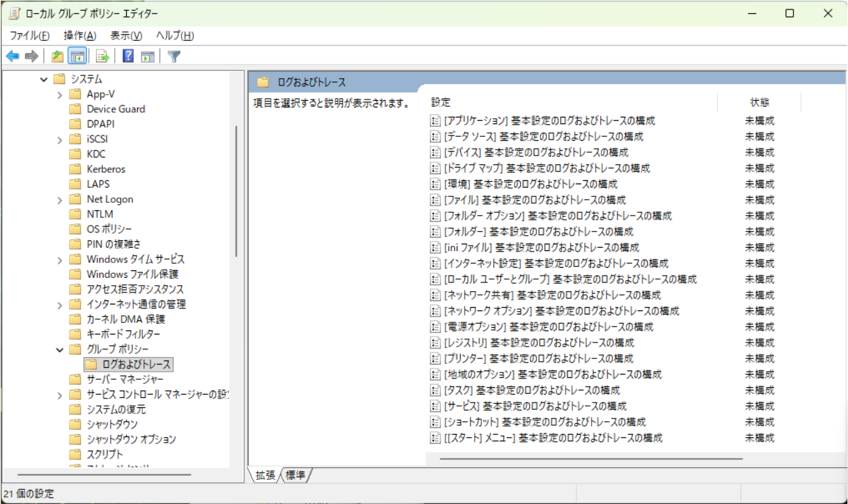Viewport: 848px width, 504px height.
Task: Select キーボード フィルター in the tree
Action: pos(124,334)
